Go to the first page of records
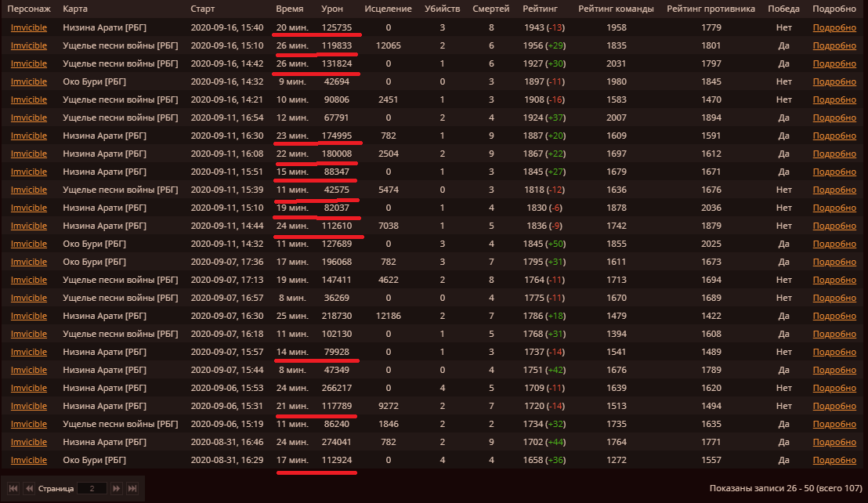 pyautogui.click(x=13, y=488)
